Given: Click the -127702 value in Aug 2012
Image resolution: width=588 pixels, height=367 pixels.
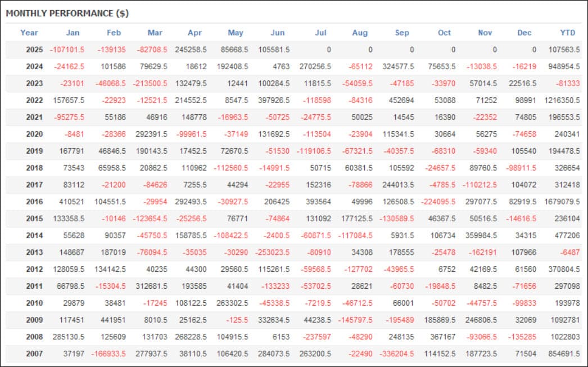Looking at the screenshot, I should [x=359, y=269].
